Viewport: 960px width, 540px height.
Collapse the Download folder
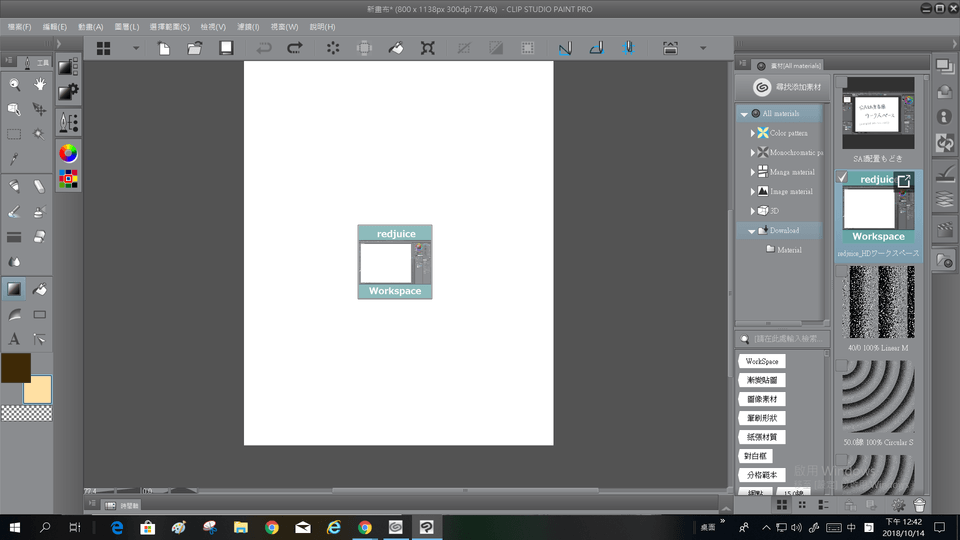tap(752, 231)
